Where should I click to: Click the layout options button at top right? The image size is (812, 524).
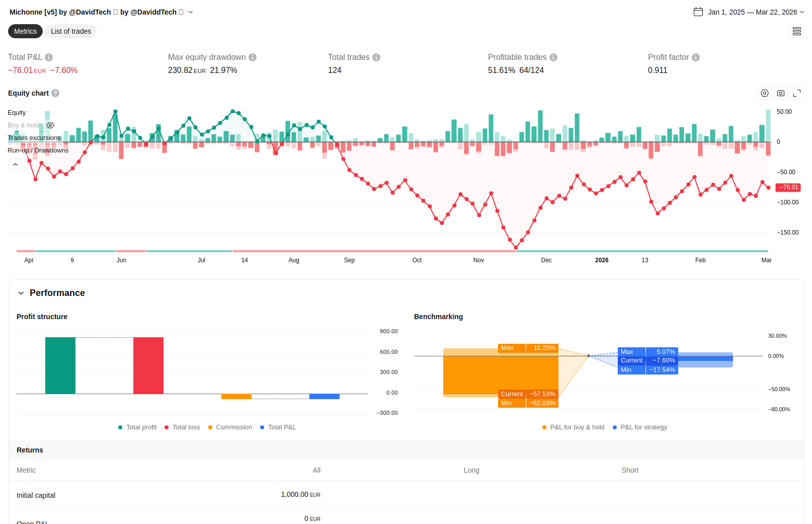pos(797,31)
